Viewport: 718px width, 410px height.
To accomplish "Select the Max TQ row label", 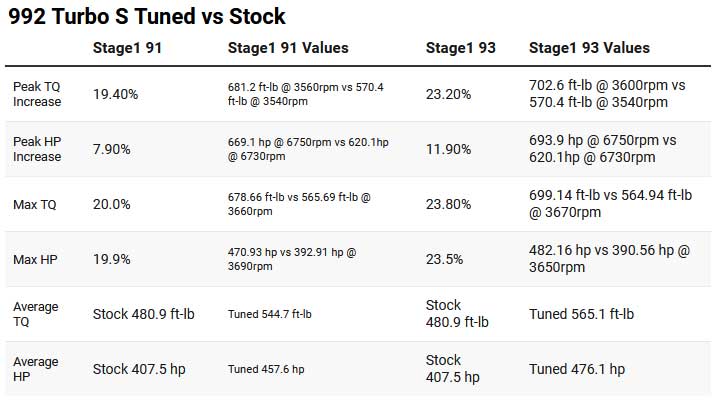I will coord(35,204).
